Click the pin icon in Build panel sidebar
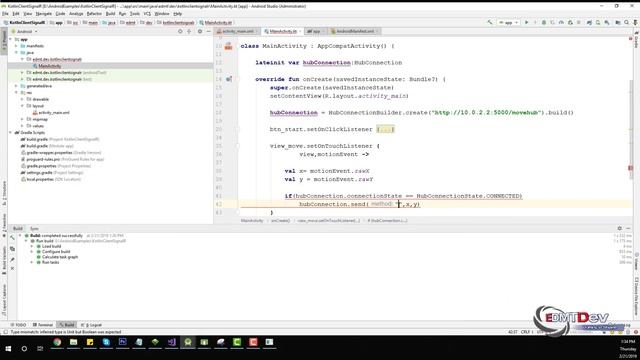 (12, 259)
